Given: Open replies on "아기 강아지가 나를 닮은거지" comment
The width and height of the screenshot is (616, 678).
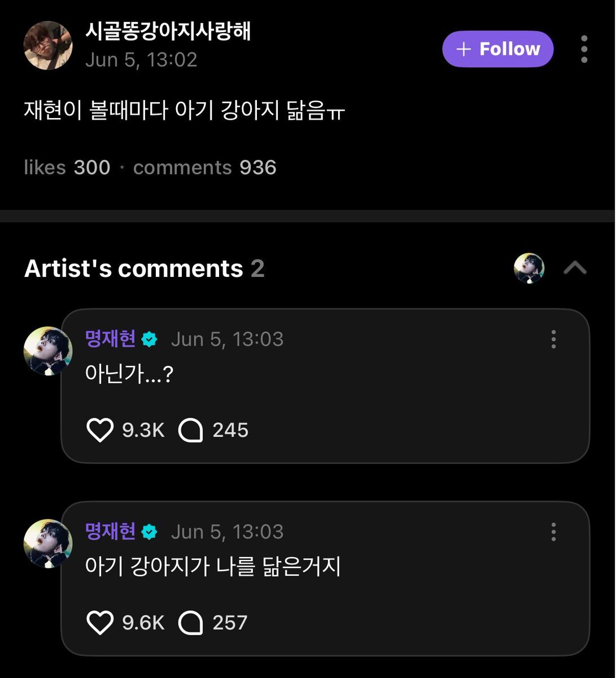Looking at the screenshot, I should click(x=191, y=623).
